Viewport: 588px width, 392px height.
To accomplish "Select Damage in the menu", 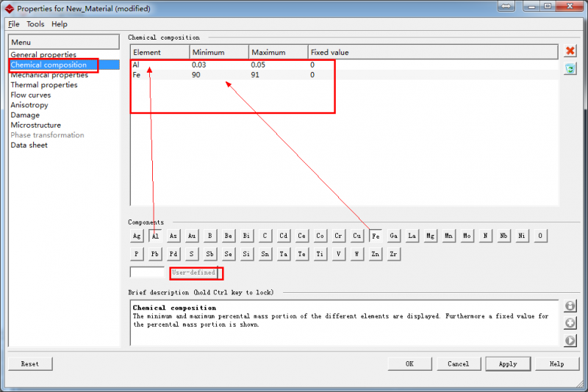I will pos(25,115).
